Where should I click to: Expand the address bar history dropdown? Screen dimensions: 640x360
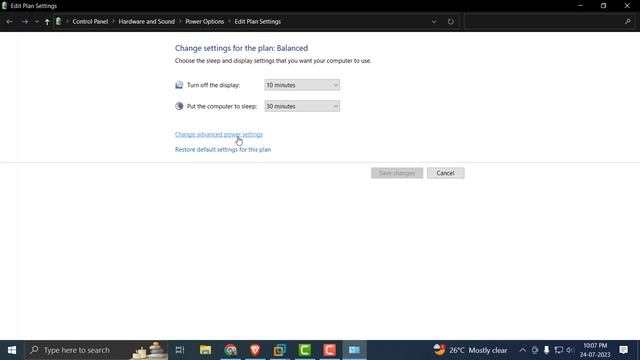pos(434,22)
